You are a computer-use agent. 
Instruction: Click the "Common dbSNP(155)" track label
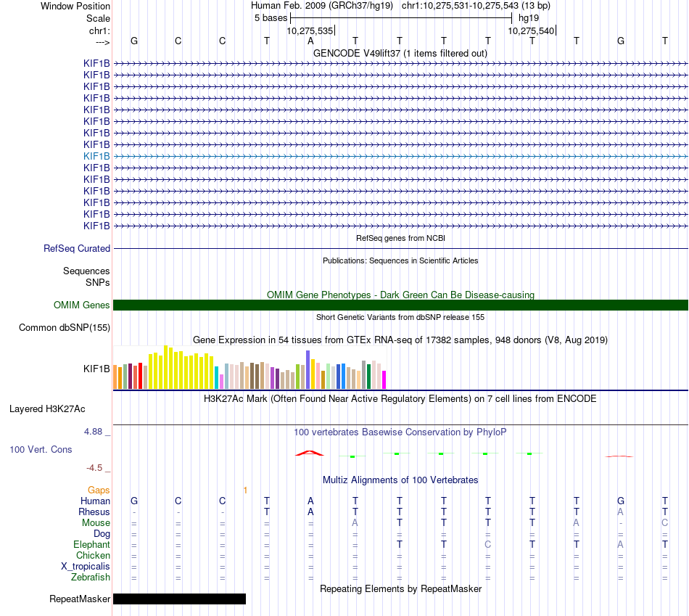[65, 327]
